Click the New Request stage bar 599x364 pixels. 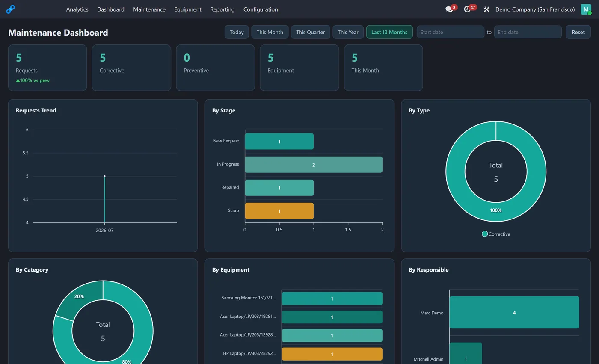click(279, 142)
